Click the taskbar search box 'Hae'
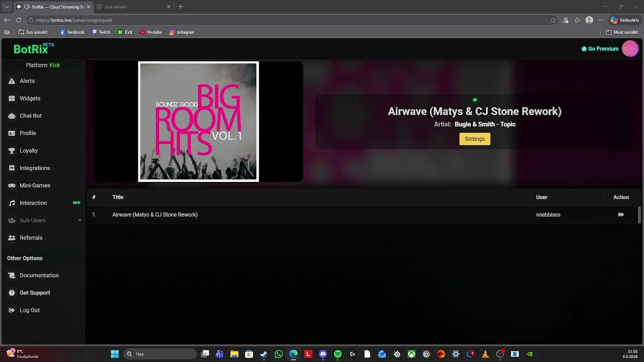The height and width of the screenshot is (362, 644). click(x=160, y=354)
